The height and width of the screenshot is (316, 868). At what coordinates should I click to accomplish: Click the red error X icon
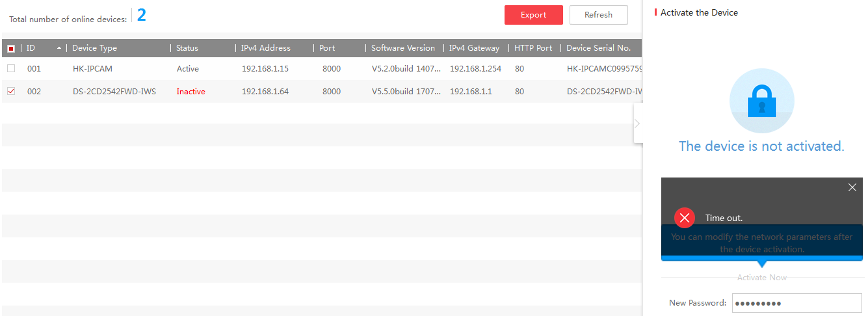point(684,218)
